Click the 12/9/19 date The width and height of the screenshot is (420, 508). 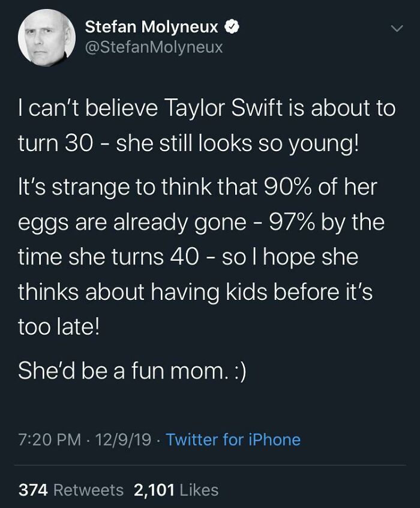tap(123, 440)
